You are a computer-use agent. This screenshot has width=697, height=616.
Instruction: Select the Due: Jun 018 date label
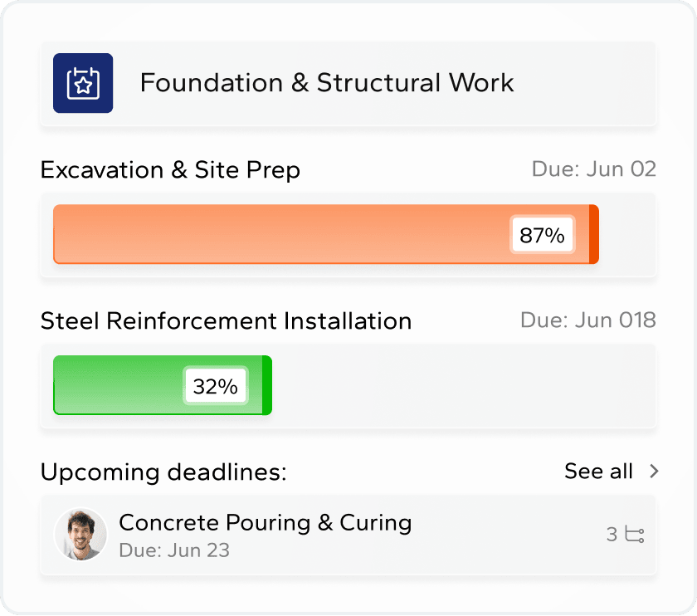(x=587, y=320)
